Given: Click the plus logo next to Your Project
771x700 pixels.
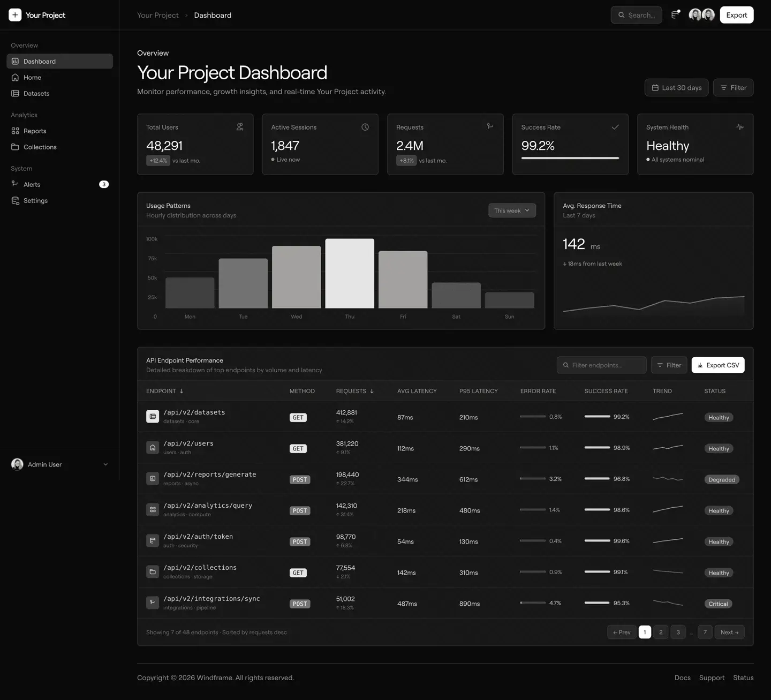Looking at the screenshot, I should click(15, 14).
